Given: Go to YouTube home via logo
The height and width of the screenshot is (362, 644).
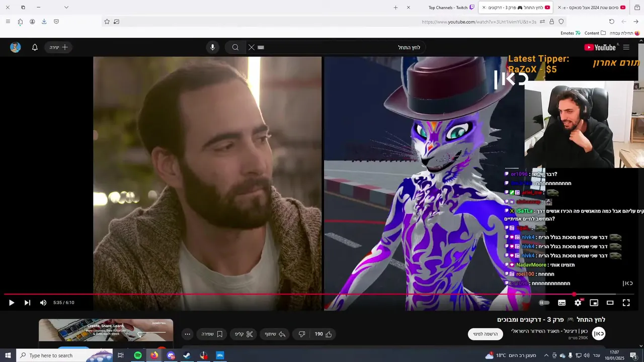Looking at the screenshot, I should (x=600, y=47).
